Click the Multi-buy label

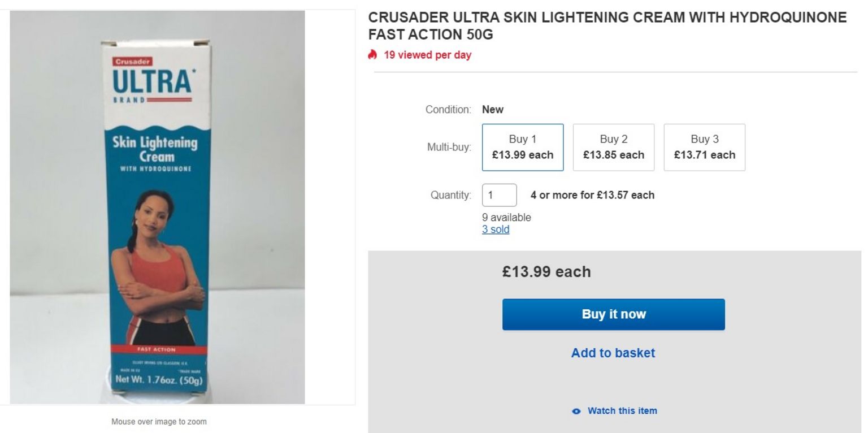449,148
